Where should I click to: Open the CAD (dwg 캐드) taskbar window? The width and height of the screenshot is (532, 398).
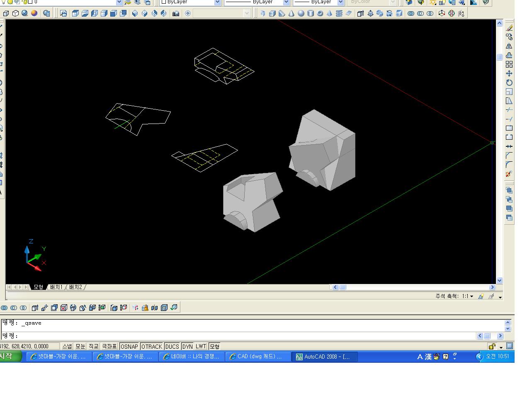pos(258,357)
